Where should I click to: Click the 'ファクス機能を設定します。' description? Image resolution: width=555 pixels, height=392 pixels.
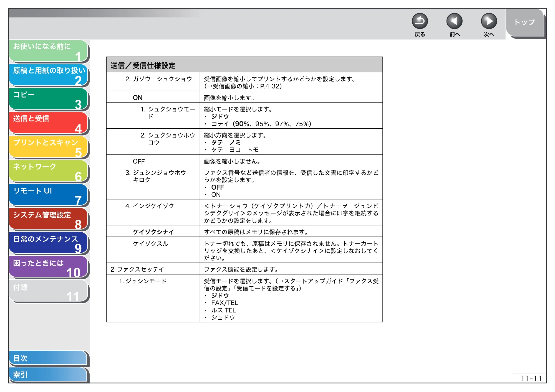tap(241, 269)
